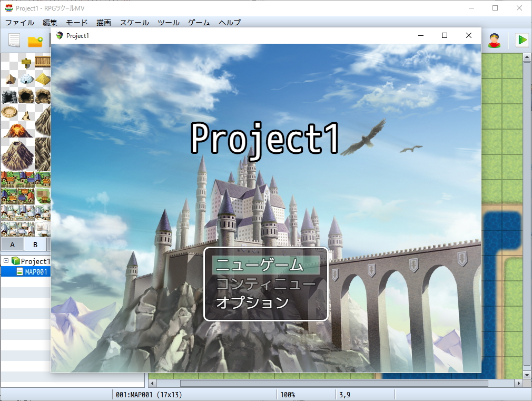The height and width of the screenshot is (401, 532).
Task: Click the New Project page icon
Action: tap(14, 41)
